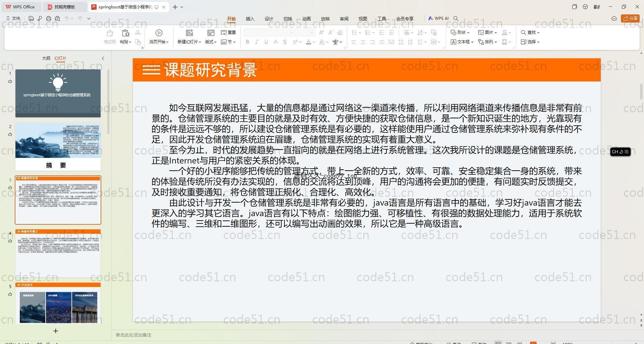Screen dimensions: 644x344
Task: Open shape fill color picker
Action: [x=504, y=33]
